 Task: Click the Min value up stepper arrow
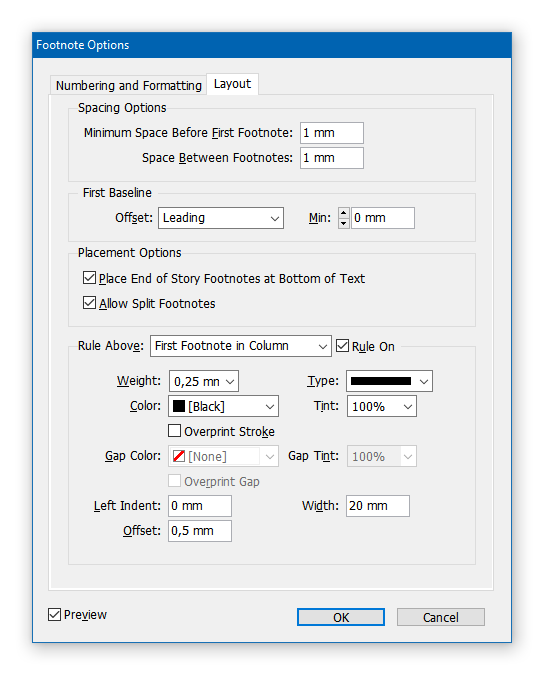[343, 213]
